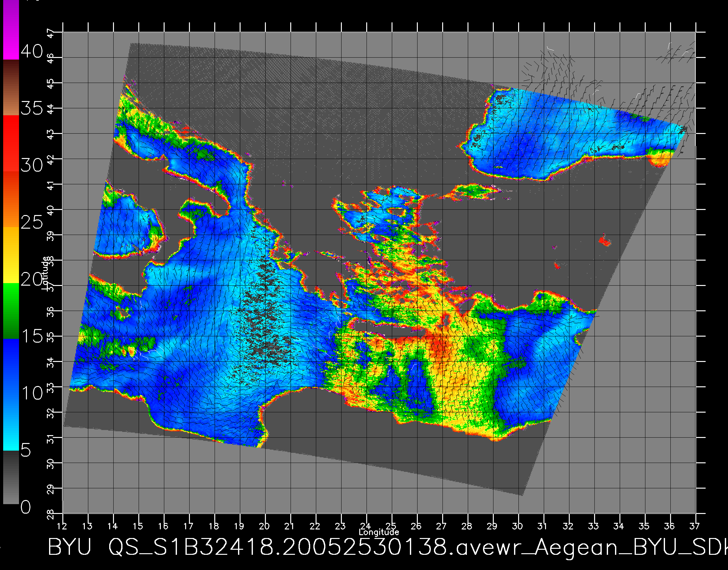Click longitude tick label 14
The width and height of the screenshot is (728, 570).
click(x=112, y=526)
